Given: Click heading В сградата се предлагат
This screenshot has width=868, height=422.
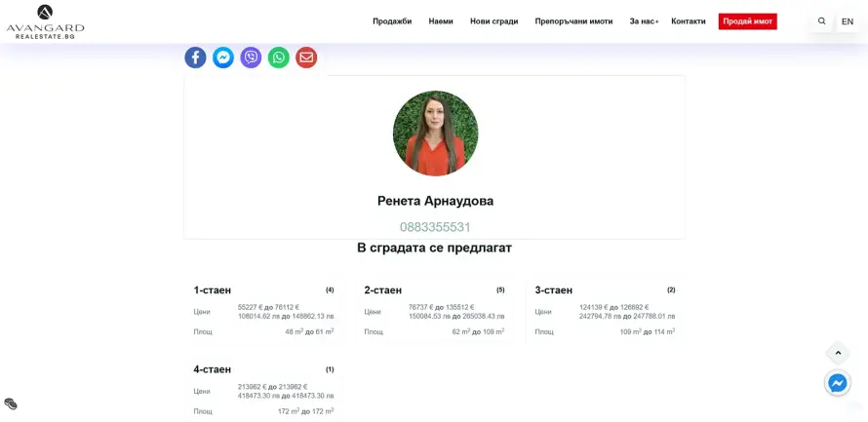Looking at the screenshot, I should pyautogui.click(x=435, y=248).
